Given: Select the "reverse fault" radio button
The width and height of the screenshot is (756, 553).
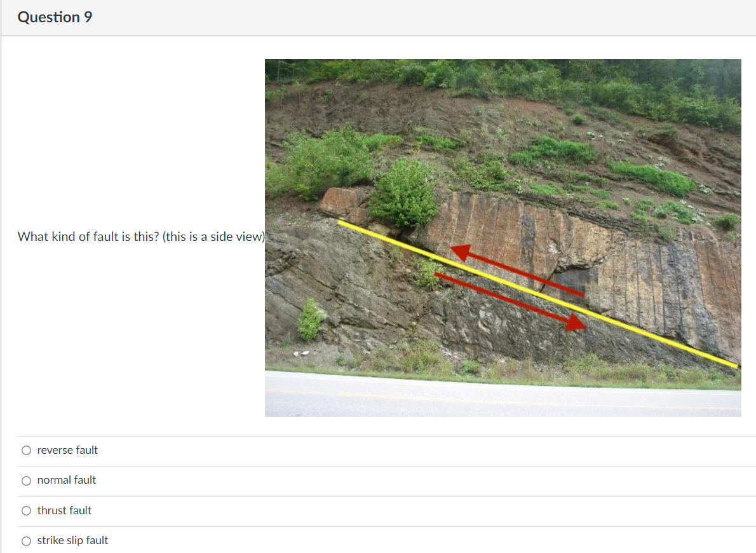Looking at the screenshot, I should click(x=27, y=450).
